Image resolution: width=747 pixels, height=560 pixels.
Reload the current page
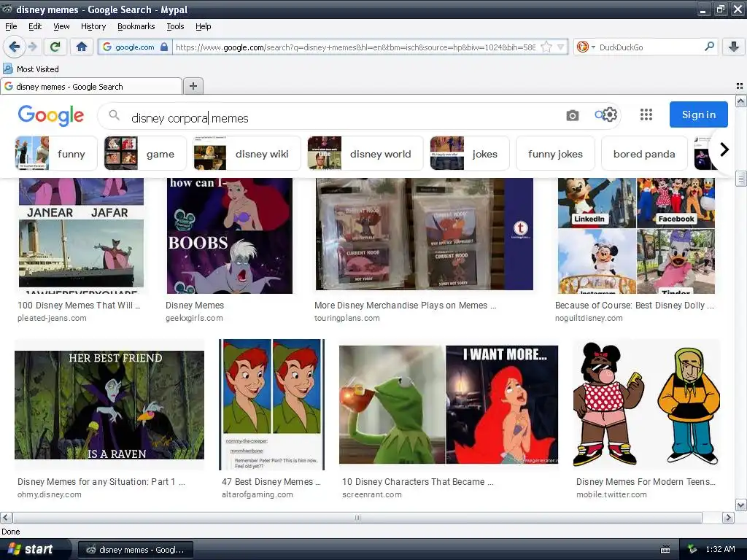point(55,47)
